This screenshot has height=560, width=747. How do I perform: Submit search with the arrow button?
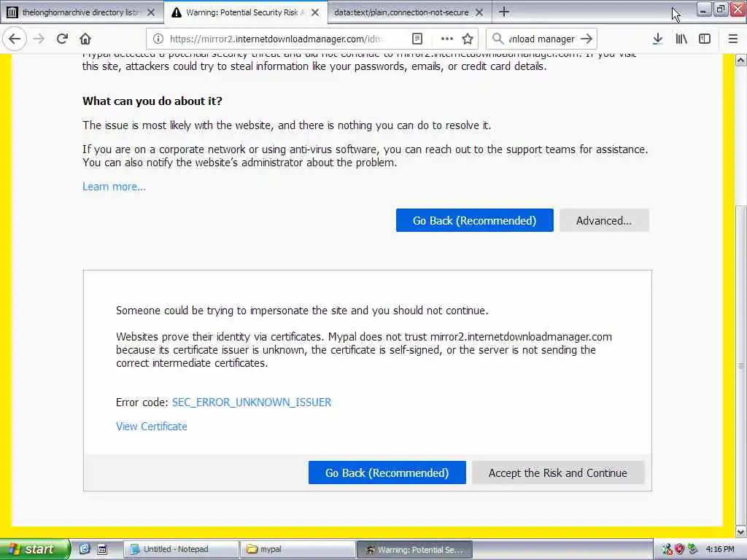click(587, 39)
